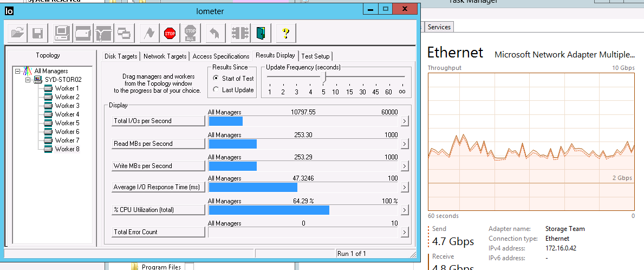Stop all tests gray icon
Image resolution: width=644 pixels, height=270 pixels.
(190, 33)
